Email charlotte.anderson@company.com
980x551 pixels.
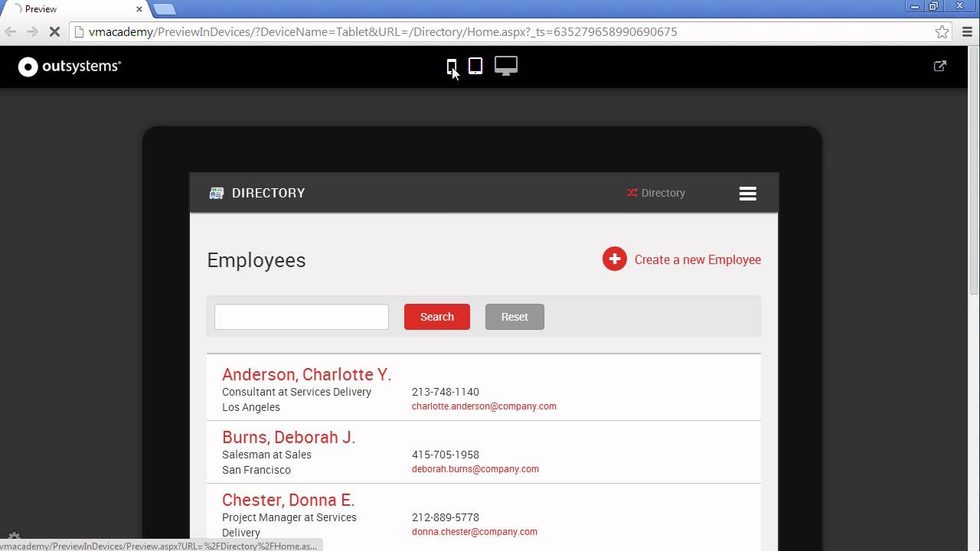(x=484, y=406)
